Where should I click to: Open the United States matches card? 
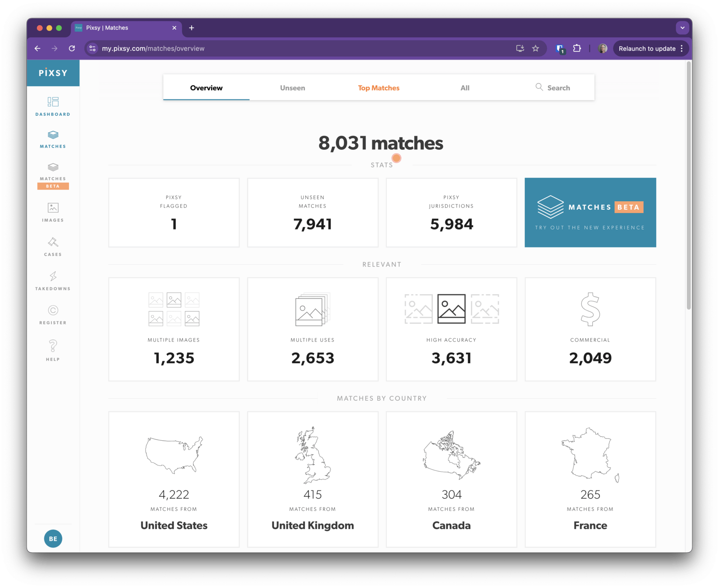[174, 479]
